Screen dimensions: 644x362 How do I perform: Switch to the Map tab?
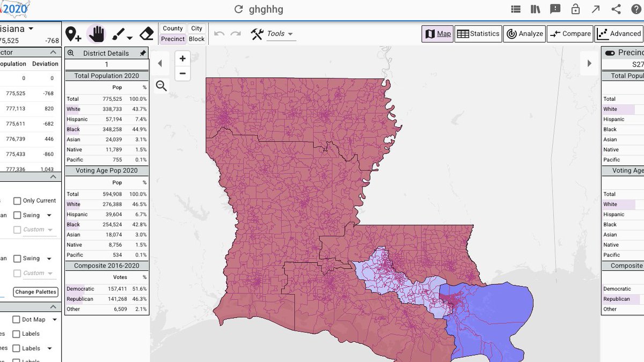tap(437, 34)
